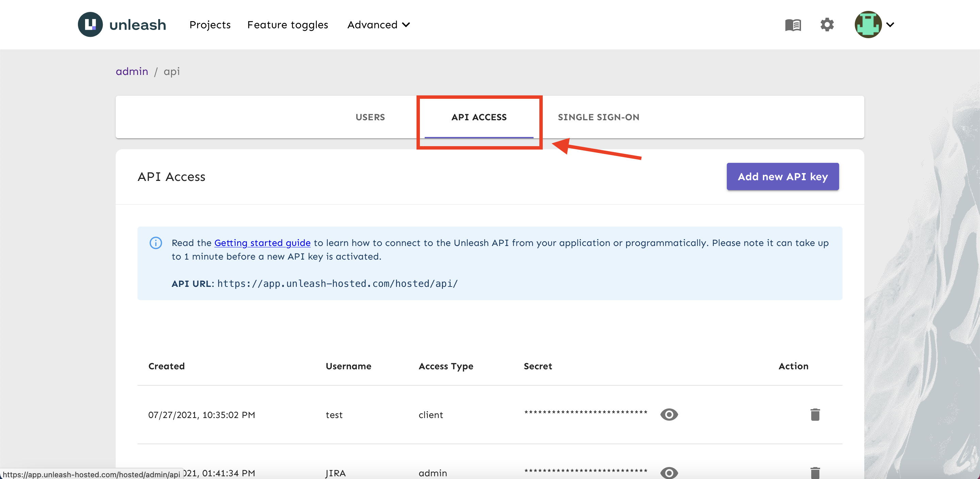
Task: Expand the Advanced dropdown menu
Action: (x=378, y=25)
